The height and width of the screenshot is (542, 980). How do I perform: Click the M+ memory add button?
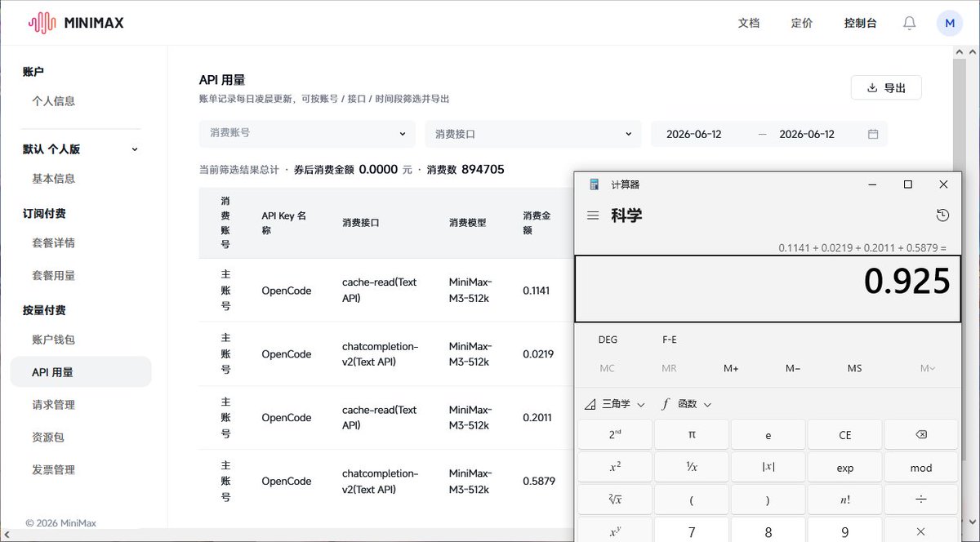731,368
